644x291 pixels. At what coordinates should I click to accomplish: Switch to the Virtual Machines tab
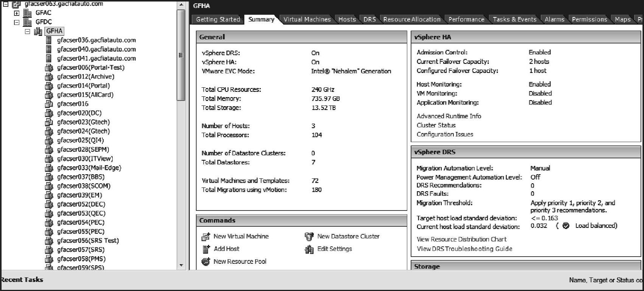click(x=307, y=19)
